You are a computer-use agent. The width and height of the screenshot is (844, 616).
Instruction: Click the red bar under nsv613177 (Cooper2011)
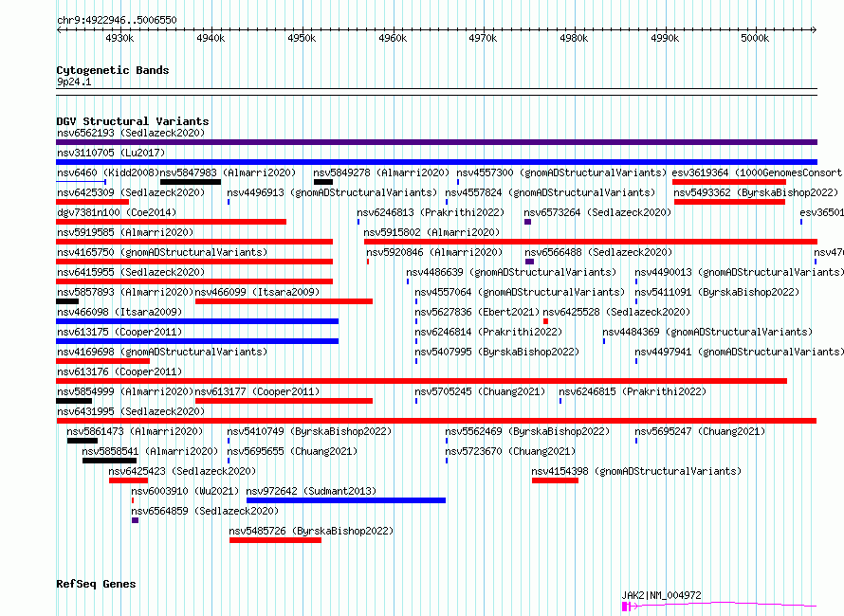(x=284, y=401)
